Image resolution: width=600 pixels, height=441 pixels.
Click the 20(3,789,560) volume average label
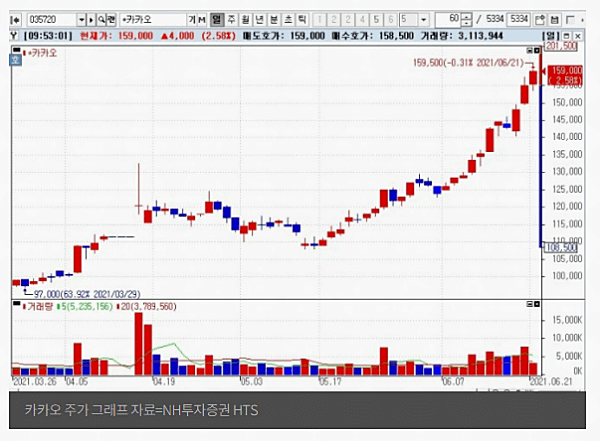[x=148, y=307]
